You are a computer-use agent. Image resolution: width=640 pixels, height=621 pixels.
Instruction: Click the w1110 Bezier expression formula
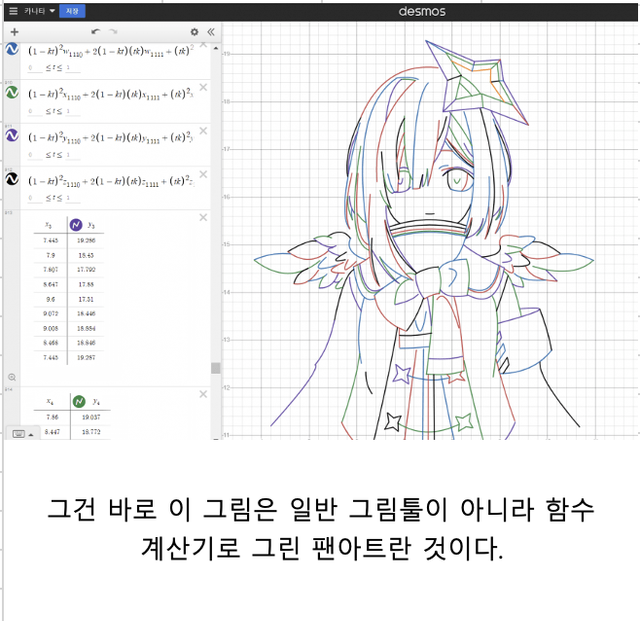[x=111, y=51]
